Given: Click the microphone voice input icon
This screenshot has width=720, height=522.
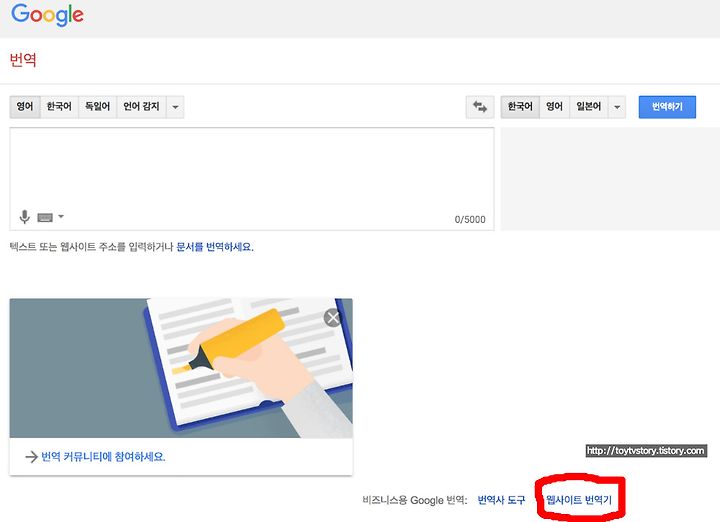Looking at the screenshot, I should 25,217.
